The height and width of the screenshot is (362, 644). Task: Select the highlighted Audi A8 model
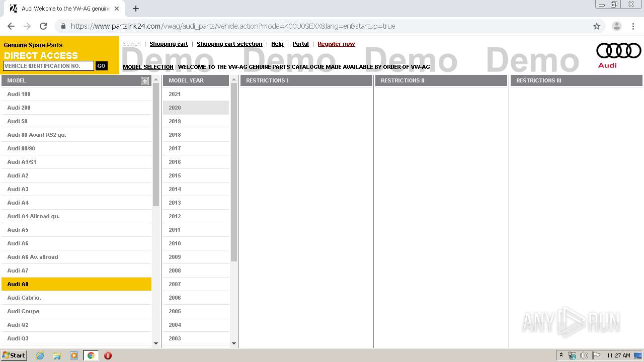[76, 284]
